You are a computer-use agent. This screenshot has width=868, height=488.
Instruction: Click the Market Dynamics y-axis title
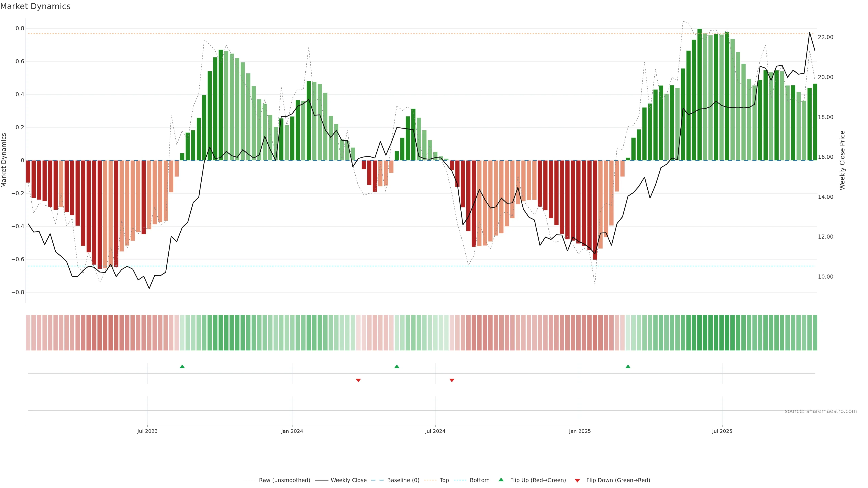pyautogui.click(x=4, y=160)
